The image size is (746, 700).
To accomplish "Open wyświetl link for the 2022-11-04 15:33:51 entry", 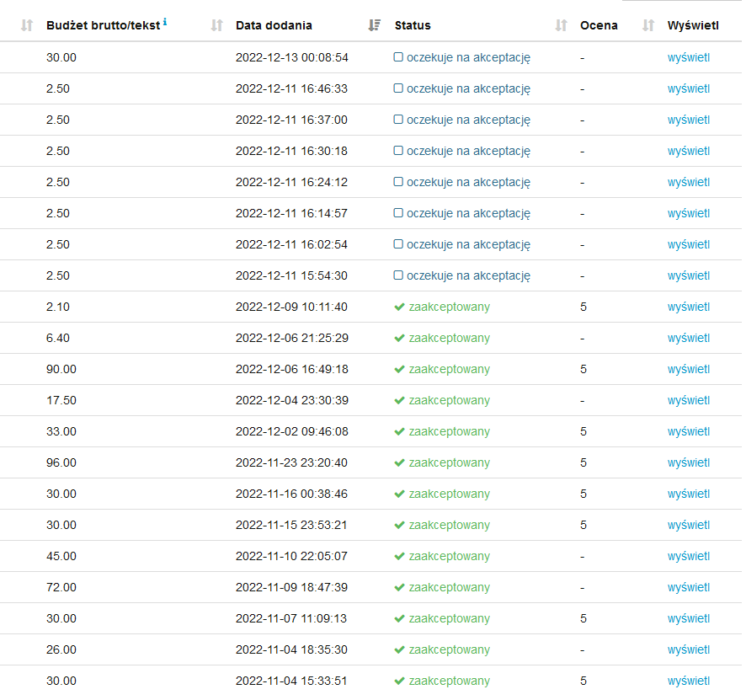I will pos(688,681).
